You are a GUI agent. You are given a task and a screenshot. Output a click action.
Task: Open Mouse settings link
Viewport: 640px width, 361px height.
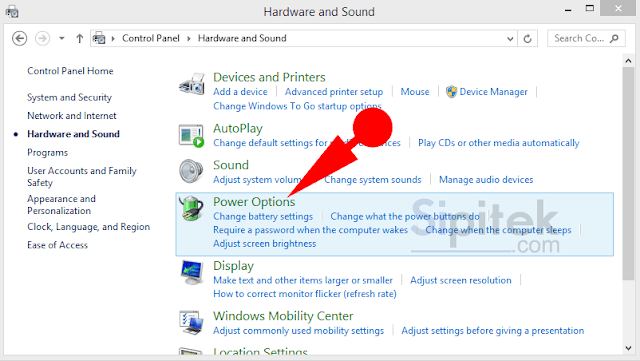(x=415, y=92)
